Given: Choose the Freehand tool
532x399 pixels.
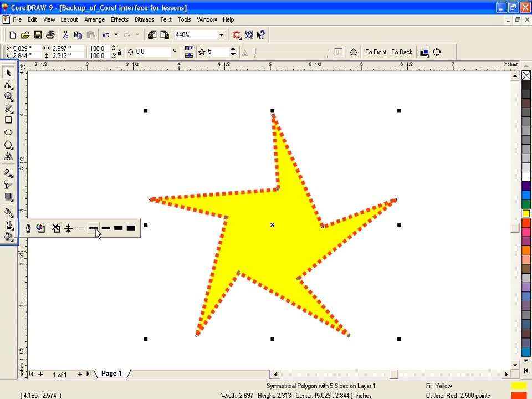Looking at the screenshot, I should [x=8, y=109].
